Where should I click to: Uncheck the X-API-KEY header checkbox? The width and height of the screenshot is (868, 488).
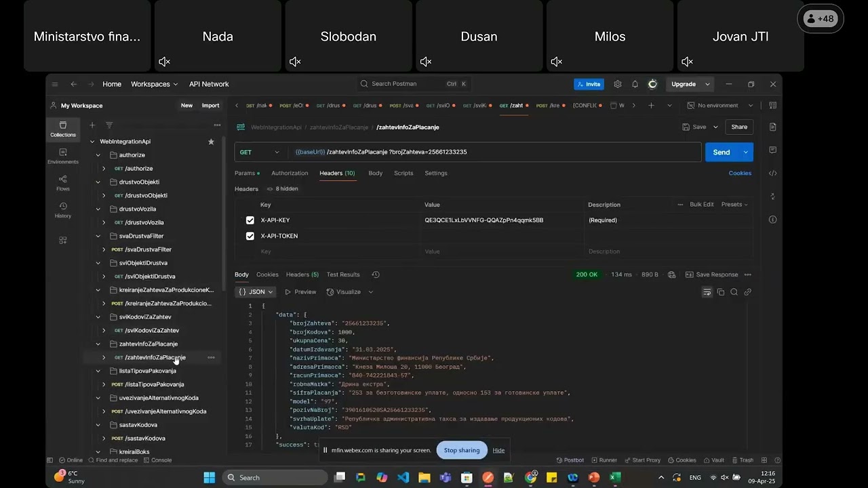(250, 220)
